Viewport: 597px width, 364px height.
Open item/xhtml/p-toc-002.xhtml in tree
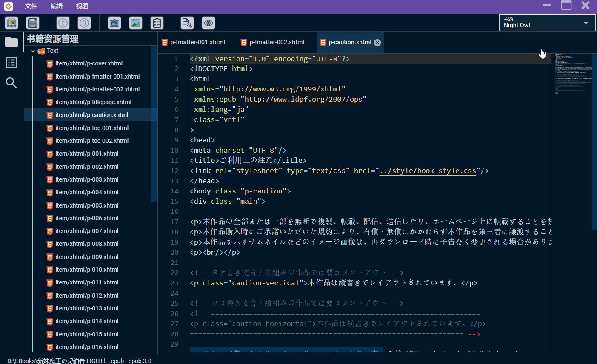[92, 141]
